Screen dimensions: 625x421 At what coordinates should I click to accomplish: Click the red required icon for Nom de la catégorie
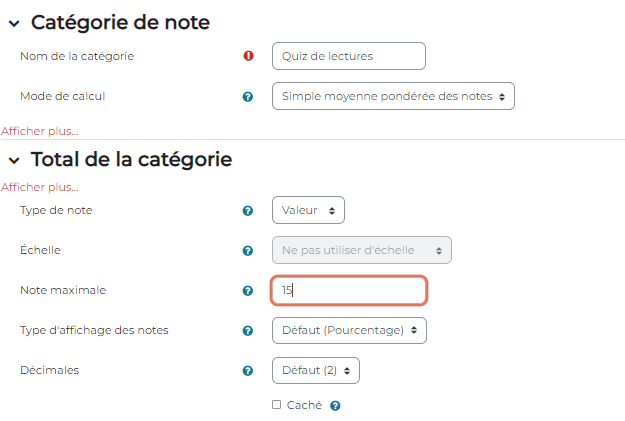point(248,56)
